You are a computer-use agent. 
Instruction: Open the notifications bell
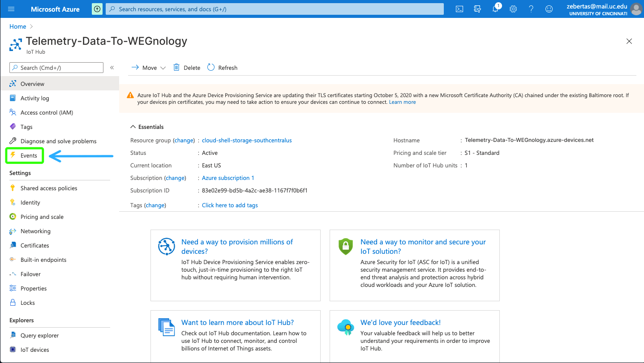point(495,9)
